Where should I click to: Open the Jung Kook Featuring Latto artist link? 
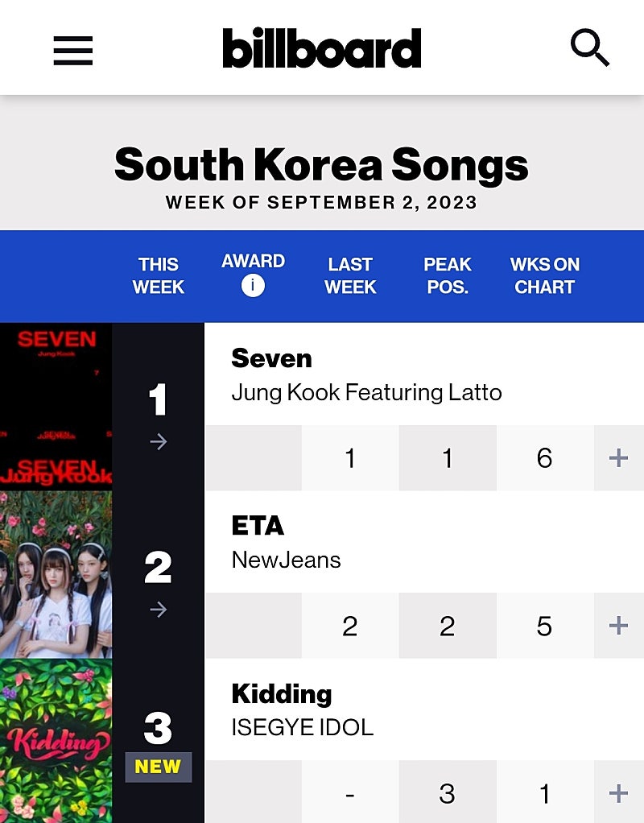366,393
